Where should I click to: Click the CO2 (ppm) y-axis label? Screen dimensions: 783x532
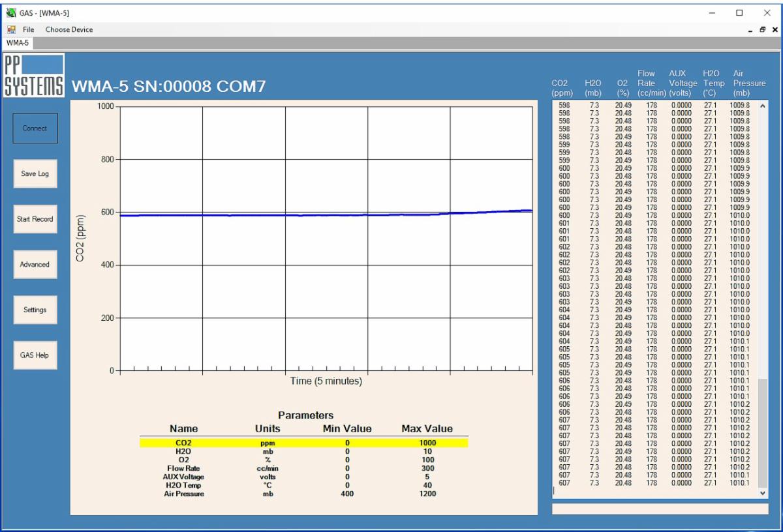coord(81,239)
